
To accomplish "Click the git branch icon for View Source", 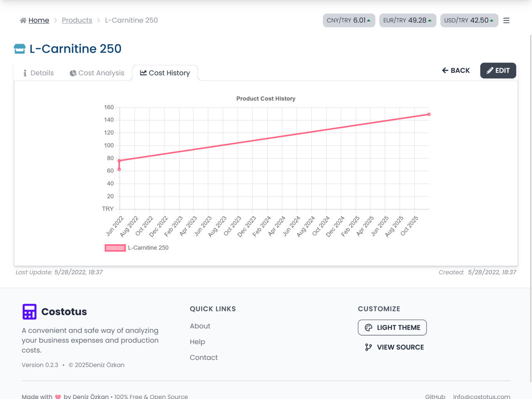I will pyautogui.click(x=368, y=347).
